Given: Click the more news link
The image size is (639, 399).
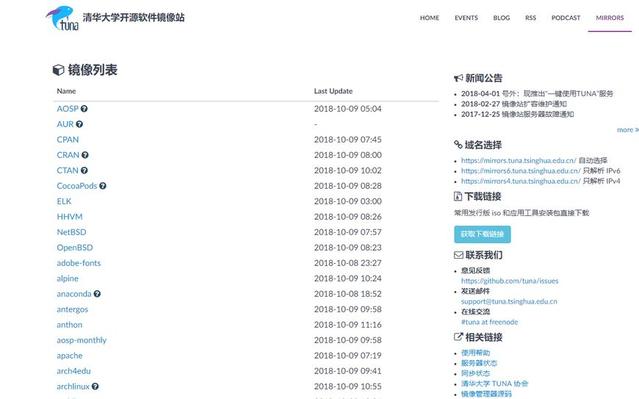Looking at the screenshot, I should pos(628,130).
